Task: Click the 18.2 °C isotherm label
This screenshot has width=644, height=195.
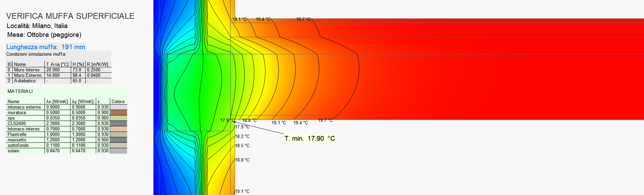Action: (242, 136)
